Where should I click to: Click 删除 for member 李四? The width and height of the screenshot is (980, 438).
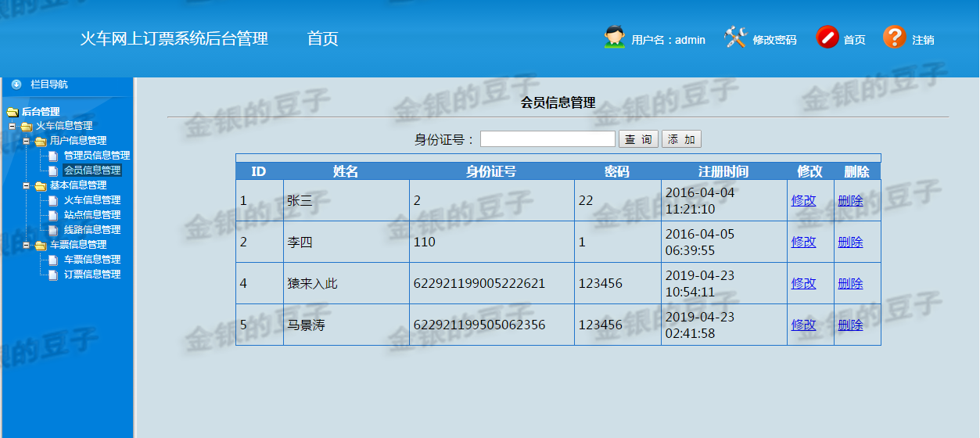click(x=850, y=242)
